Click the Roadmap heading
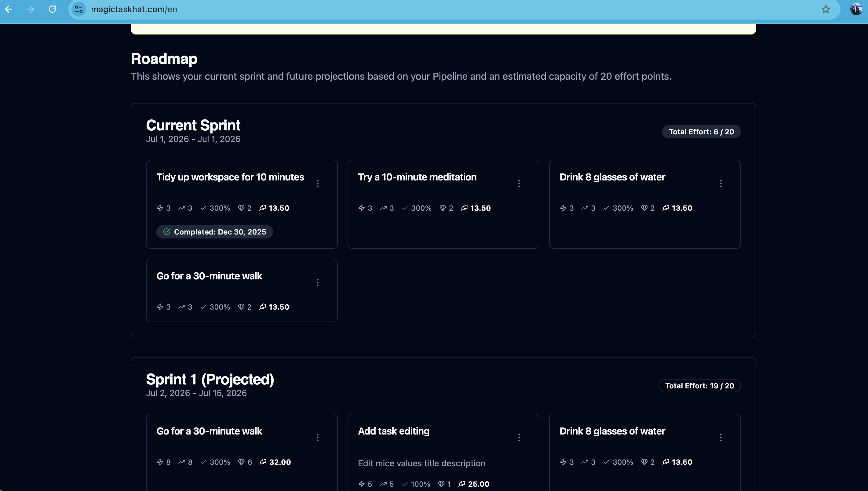Viewport: 868px width, 491px height. [x=164, y=59]
